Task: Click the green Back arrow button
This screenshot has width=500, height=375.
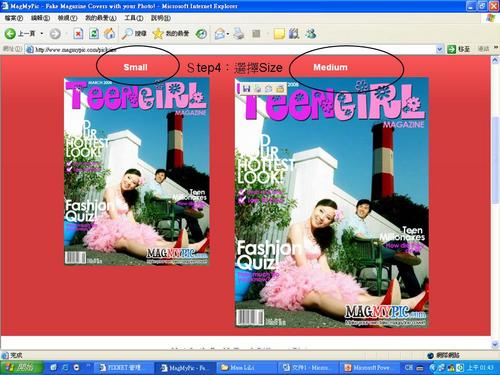Action: tap(10, 34)
